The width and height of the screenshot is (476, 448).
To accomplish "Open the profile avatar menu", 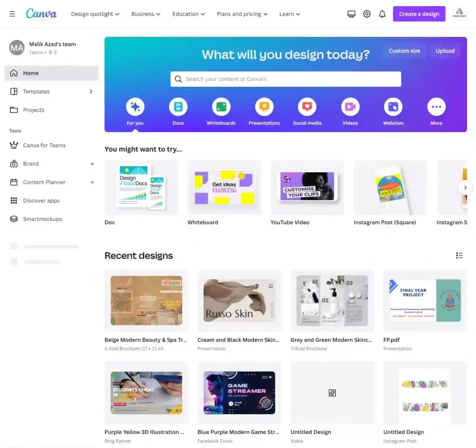I will pos(459,13).
